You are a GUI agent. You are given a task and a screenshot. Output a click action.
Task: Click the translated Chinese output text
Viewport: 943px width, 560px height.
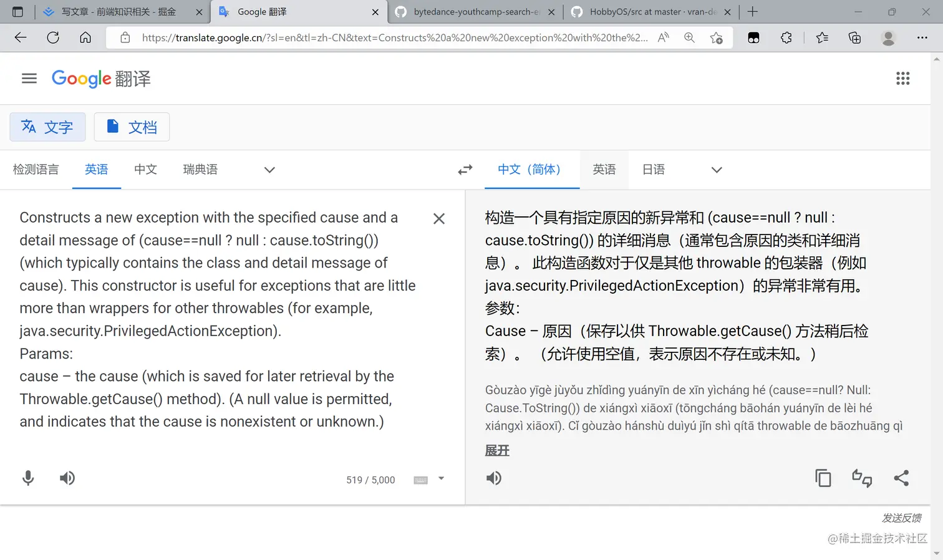pyautogui.click(x=677, y=286)
